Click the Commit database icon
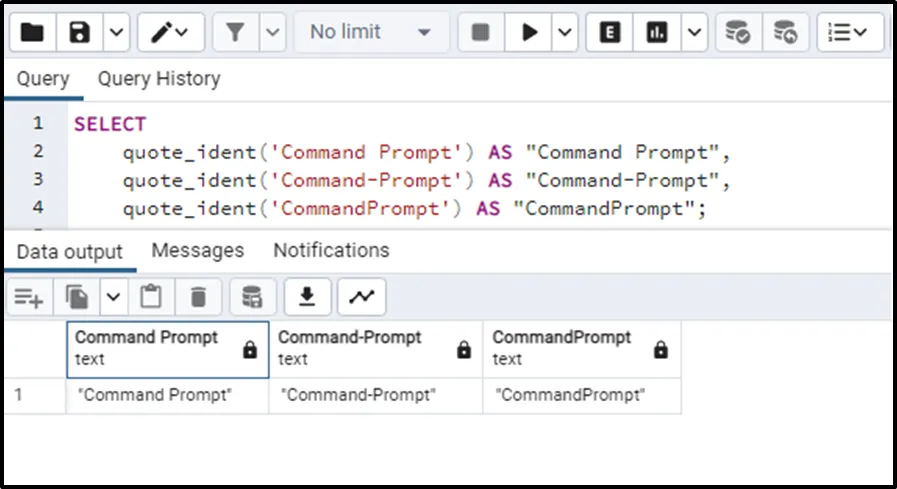Screen dimensions: 897x489 pos(738,32)
